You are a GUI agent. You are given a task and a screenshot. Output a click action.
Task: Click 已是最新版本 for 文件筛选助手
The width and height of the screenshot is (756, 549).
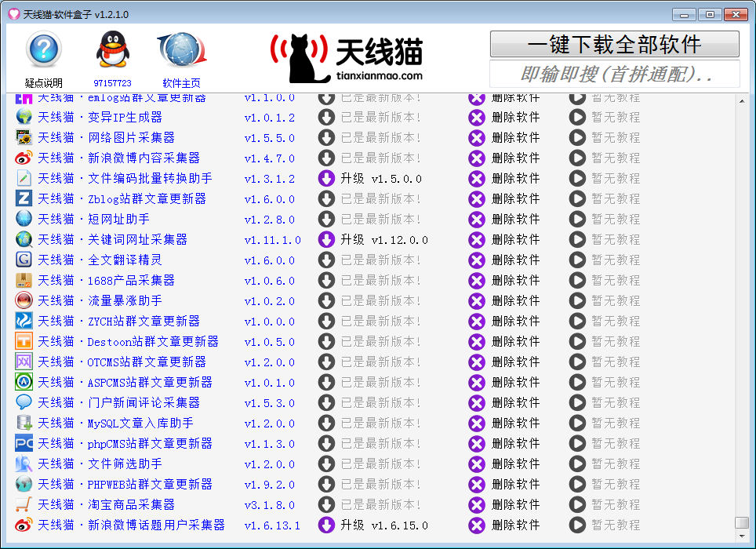[380, 464]
